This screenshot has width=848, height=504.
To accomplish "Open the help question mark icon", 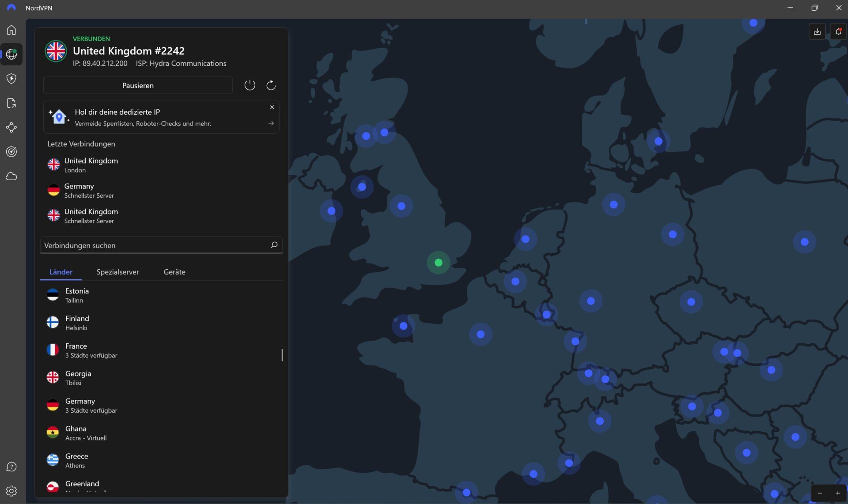I will (11, 466).
